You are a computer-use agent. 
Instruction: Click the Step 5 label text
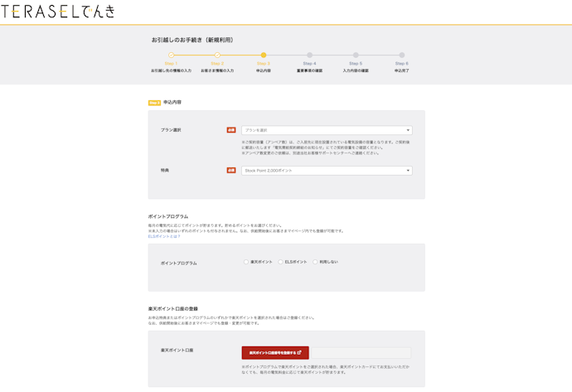pos(356,64)
